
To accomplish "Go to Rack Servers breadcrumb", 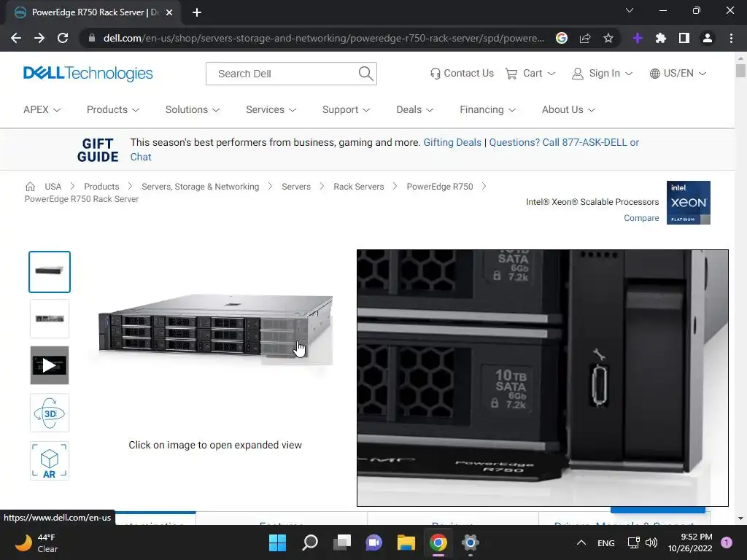I will (358, 187).
